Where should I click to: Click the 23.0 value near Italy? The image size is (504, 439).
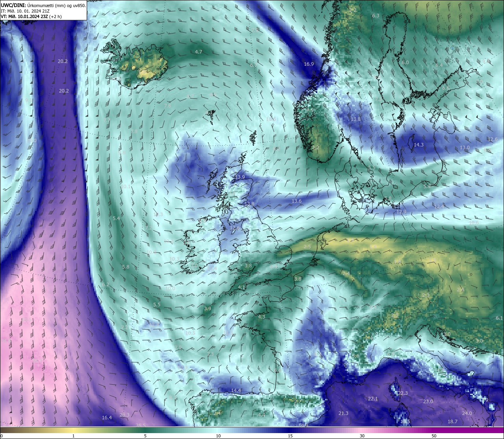pyautogui.click(x=428, y=402)
